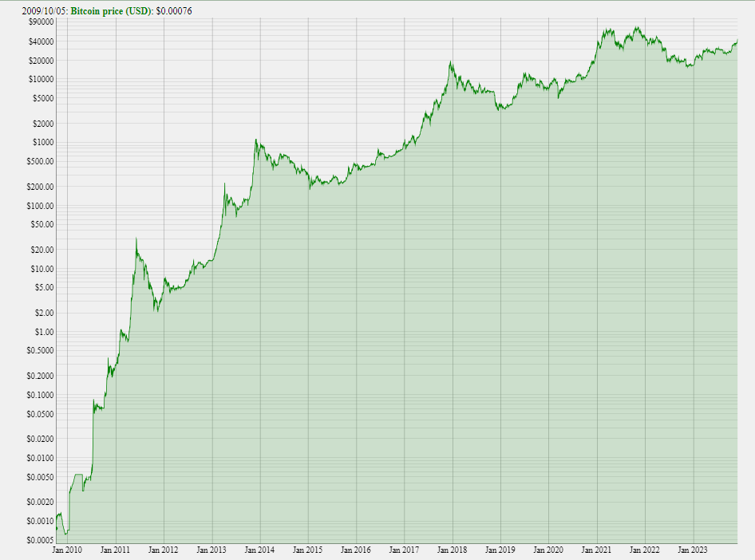The height and width of the screenshot is (560, 755).
Task: Click the $40000 y-axis label
Action: point(41,41)
